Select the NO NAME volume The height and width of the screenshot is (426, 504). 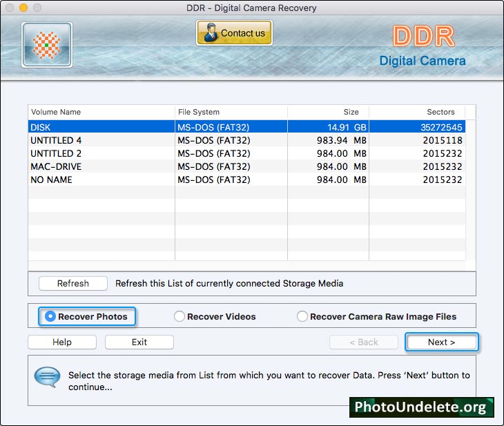(246, 180)
